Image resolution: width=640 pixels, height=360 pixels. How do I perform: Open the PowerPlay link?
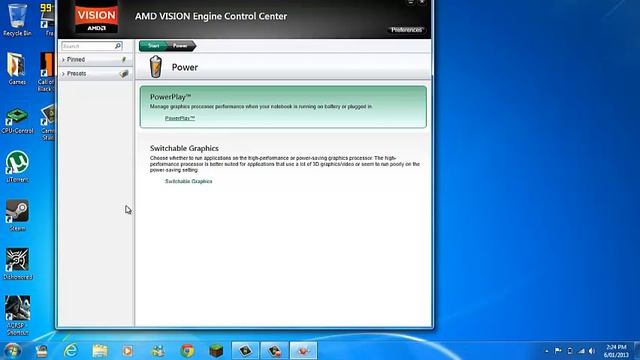[180, 118]
